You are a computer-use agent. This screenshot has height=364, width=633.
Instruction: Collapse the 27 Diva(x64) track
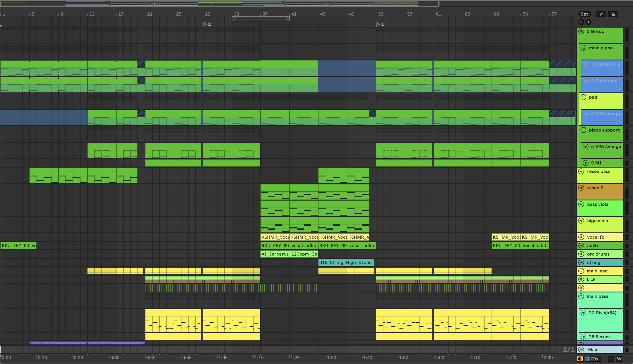(583, 313)
